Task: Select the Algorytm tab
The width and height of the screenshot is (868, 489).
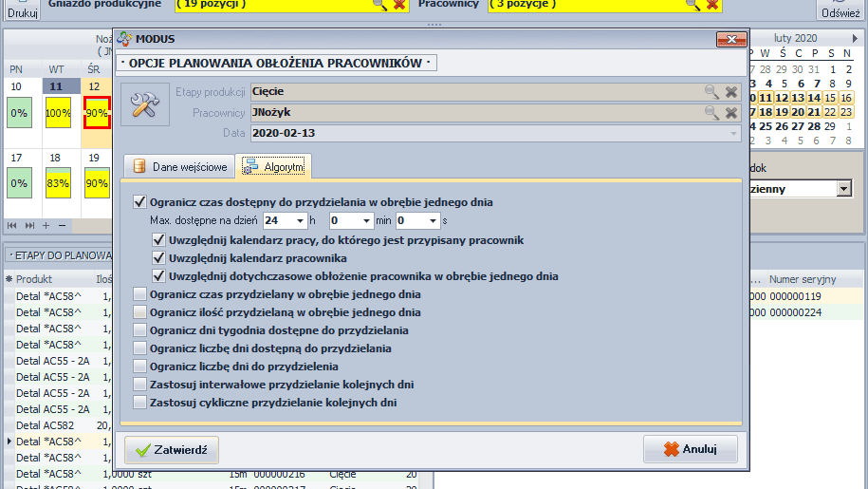Action: [x=273, y=167]
